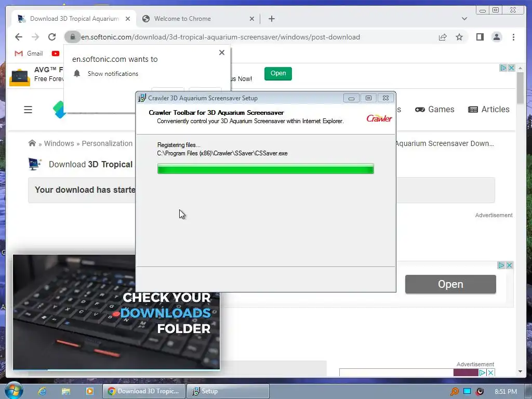
Task: Reload the Softonic page
Action: click(x=52, y=37)
